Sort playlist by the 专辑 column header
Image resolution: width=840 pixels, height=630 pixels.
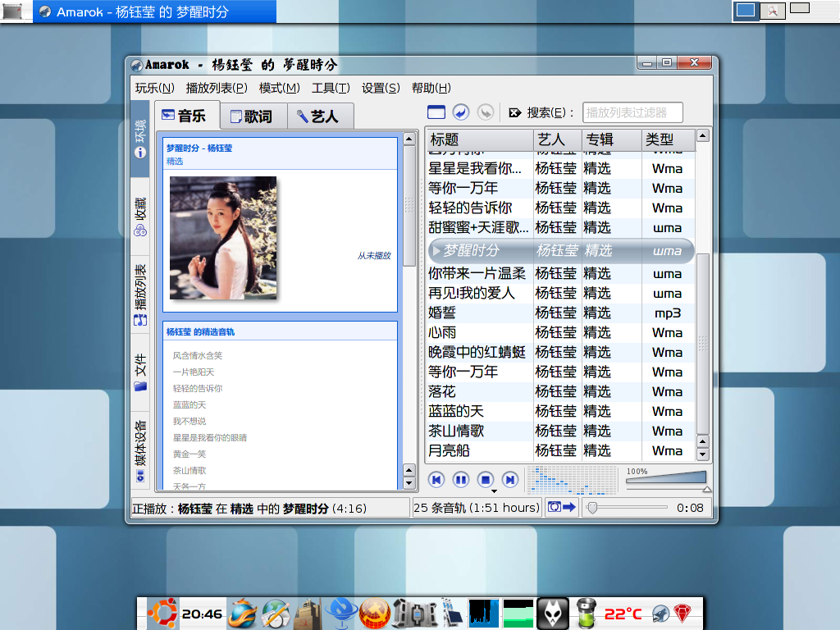pyautogui.click(x=612, y=139)
